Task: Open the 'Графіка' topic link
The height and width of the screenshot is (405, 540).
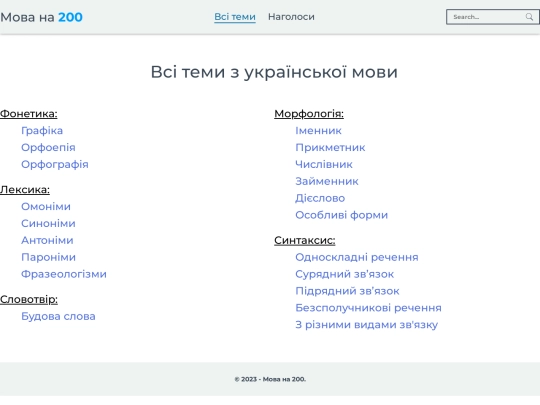Action: point(42,131)
